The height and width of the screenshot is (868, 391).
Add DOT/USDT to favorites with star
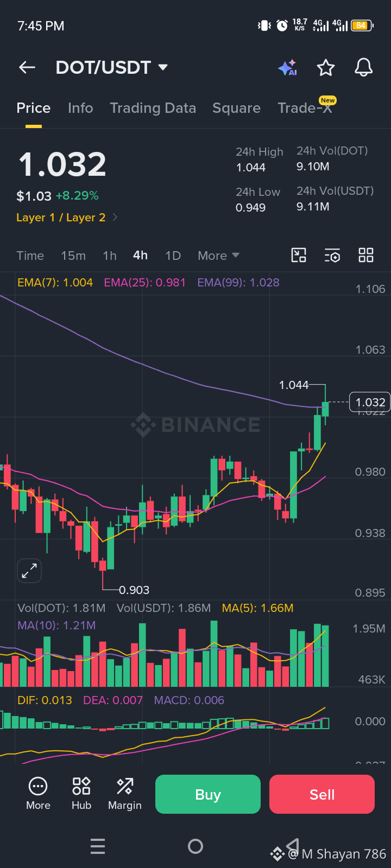[326, 68]
